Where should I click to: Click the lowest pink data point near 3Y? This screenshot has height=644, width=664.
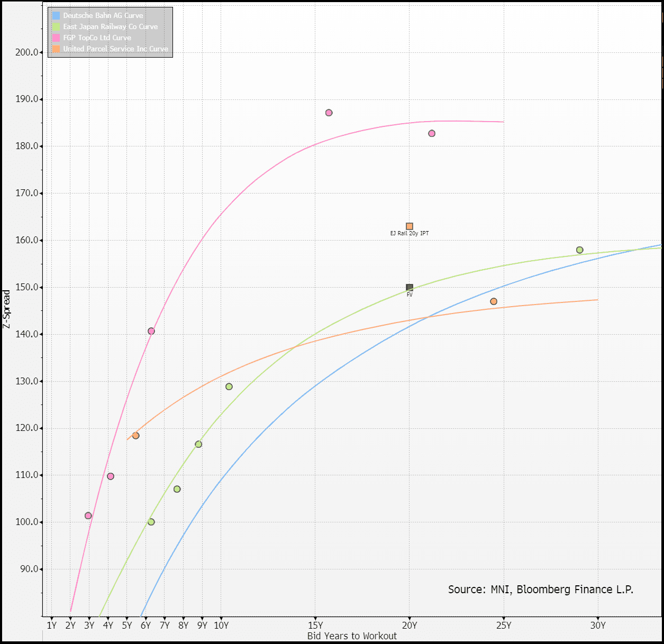[88, 516]
